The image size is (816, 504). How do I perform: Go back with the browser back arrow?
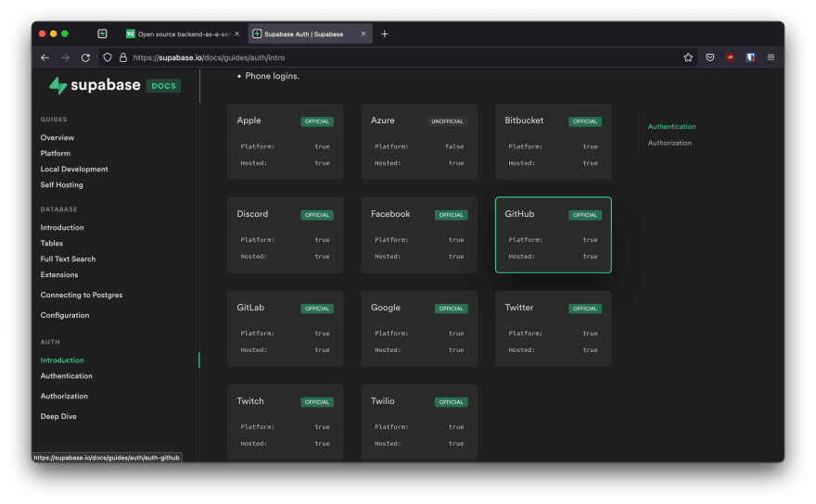[45, 57]
